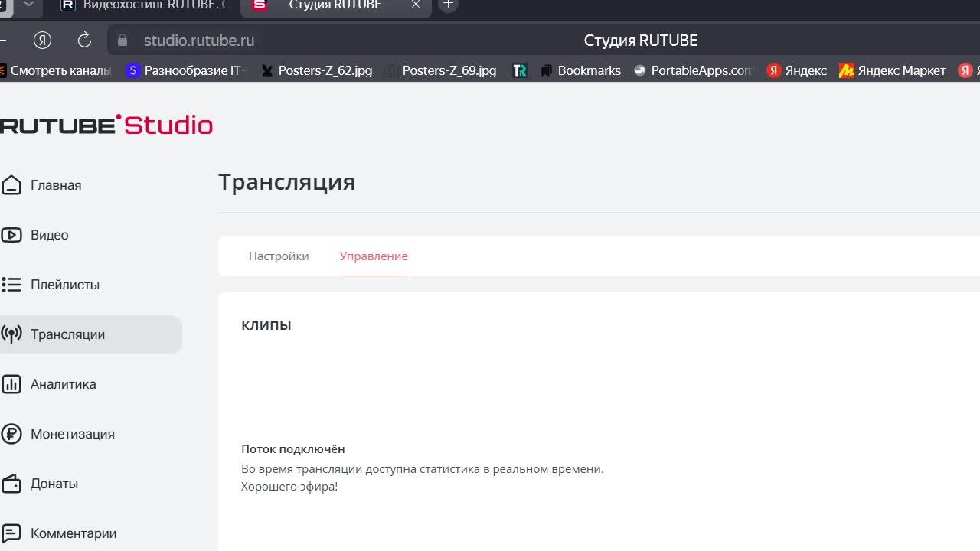Open the Аналитика menu label

click(64, 384)
